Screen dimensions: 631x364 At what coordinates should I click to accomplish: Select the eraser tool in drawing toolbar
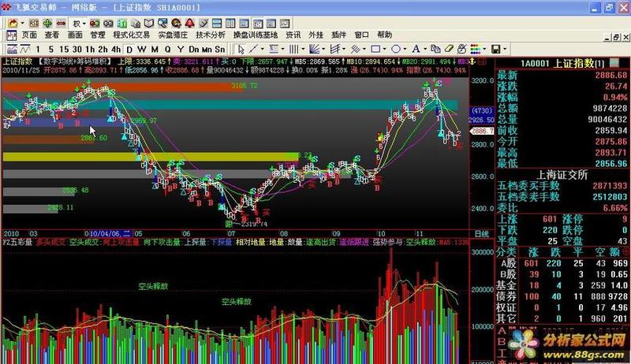click(x=449, y=50)
